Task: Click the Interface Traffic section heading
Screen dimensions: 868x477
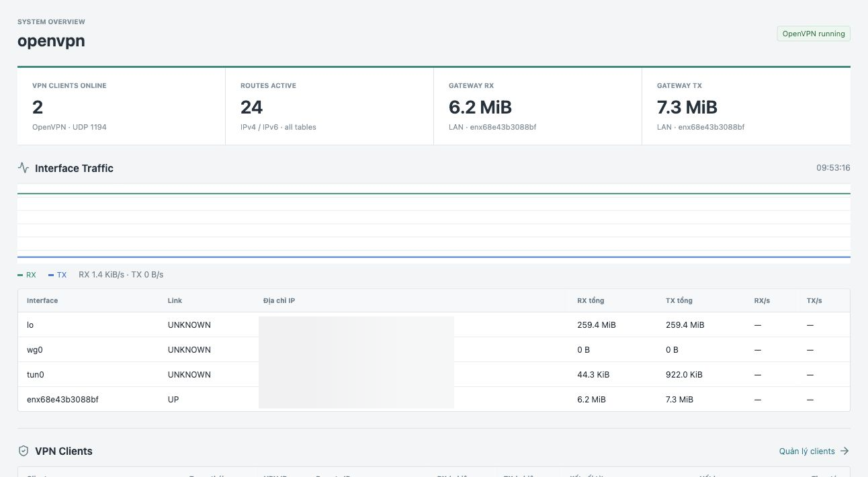Action: click(74, 168)
